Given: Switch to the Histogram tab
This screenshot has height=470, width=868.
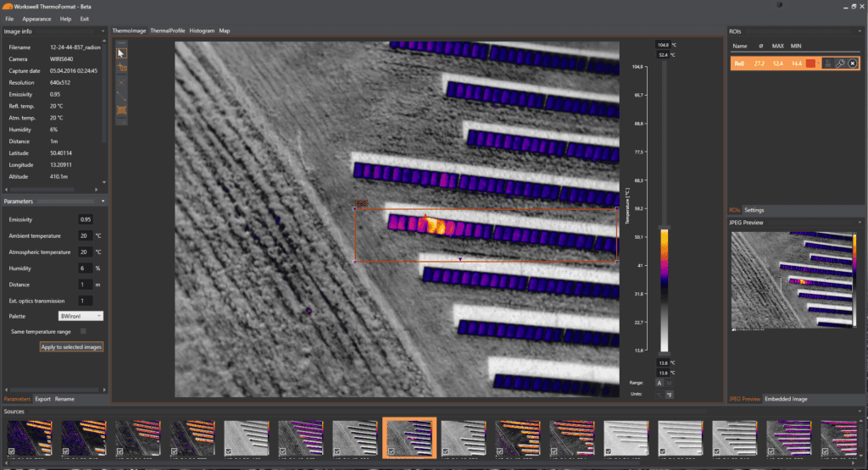Looking at the screenshot, I should 202,31.
